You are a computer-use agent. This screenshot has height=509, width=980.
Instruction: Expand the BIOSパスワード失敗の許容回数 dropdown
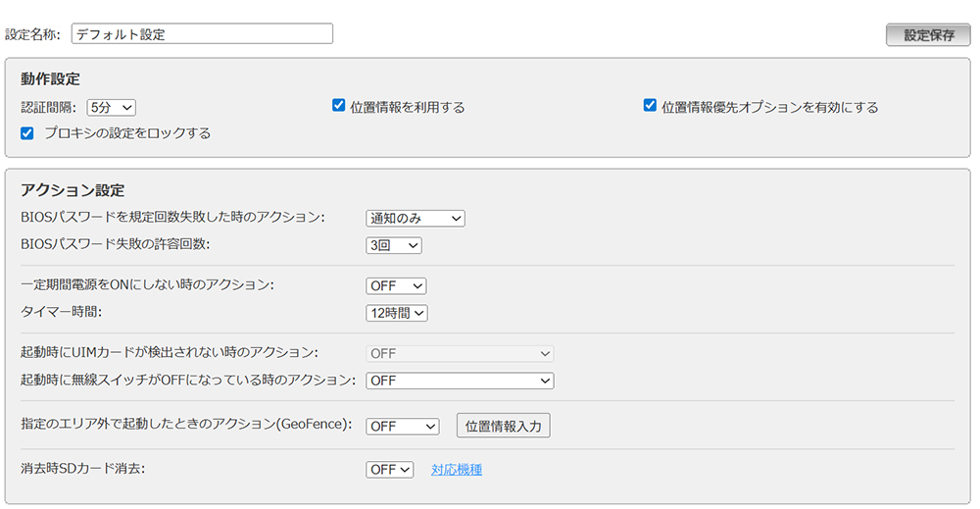[x=393, y=245]
